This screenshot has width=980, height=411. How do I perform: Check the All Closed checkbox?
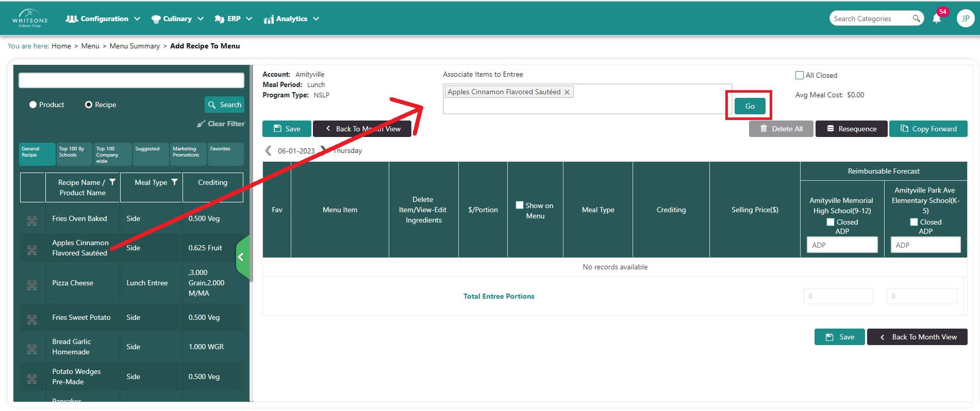(800, 75)
